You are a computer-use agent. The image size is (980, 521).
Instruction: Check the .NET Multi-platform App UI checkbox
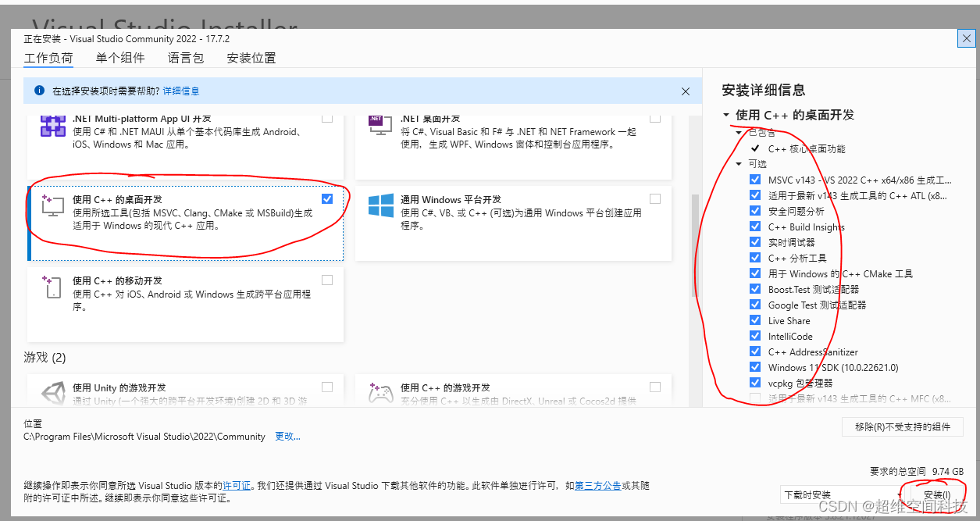point(327,118)
